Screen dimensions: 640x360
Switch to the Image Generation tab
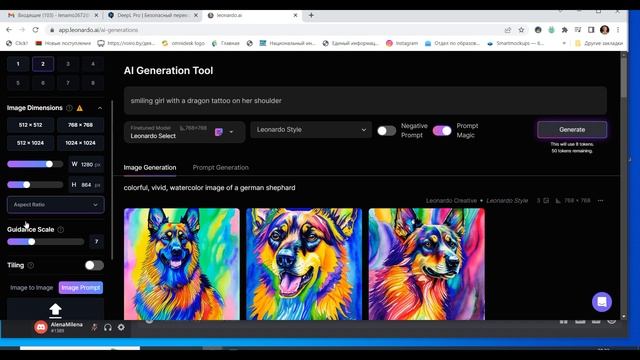click(150, 167)
